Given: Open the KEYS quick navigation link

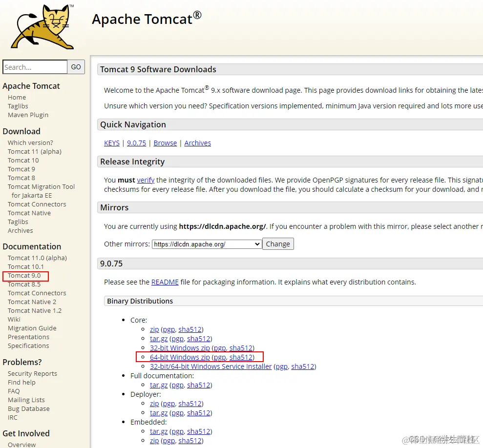Looking at the screenshot, I should point(112,143).
